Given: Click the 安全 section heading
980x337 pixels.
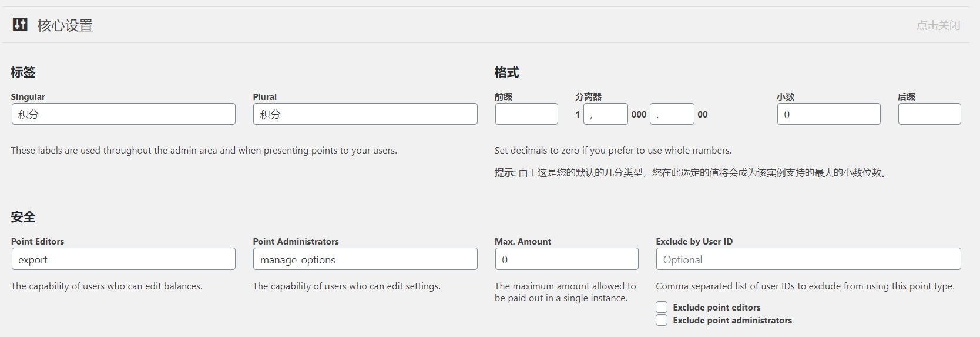Looking at the screenshot, I should click(23, 217).
